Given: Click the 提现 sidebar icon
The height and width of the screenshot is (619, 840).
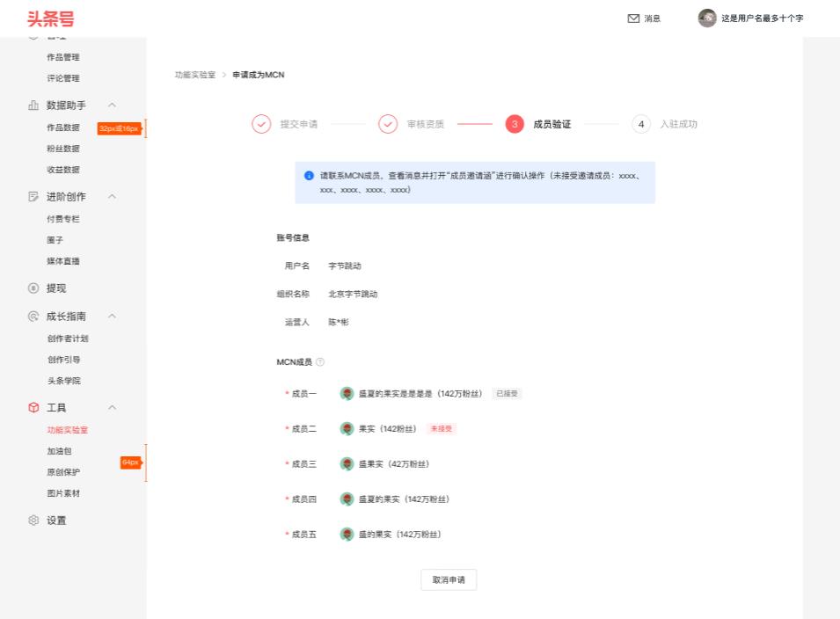Looking at the screenshot, I should click(33, 288).
